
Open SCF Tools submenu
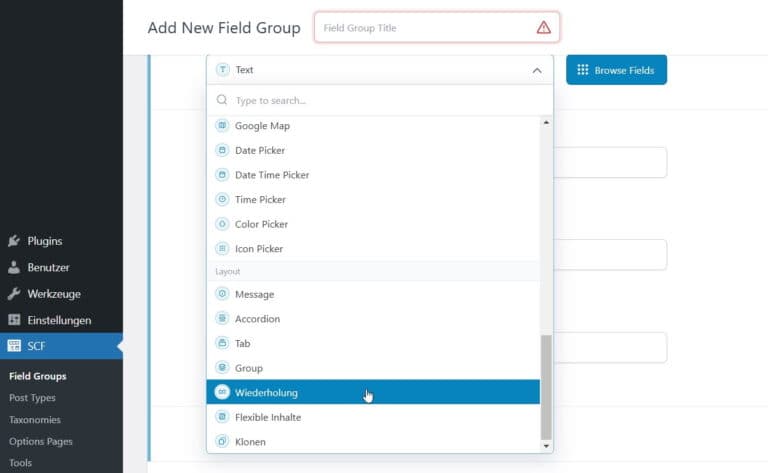20,462
